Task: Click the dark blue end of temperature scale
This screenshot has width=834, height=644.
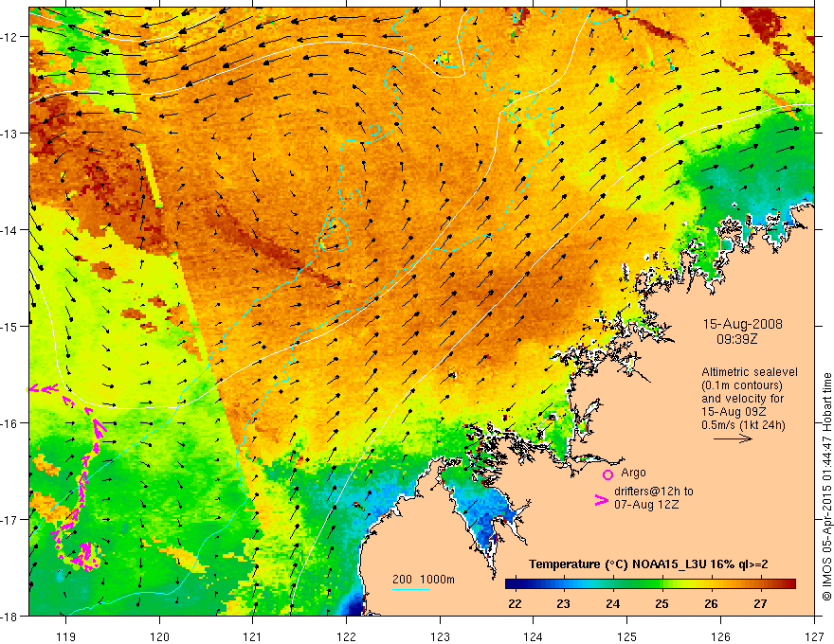Action: pos(511,584)
